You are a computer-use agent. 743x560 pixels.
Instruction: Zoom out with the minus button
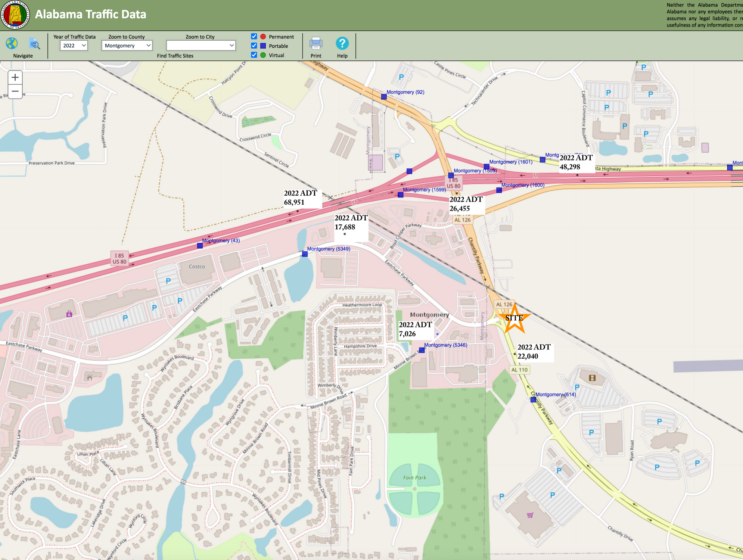(15, 91)
